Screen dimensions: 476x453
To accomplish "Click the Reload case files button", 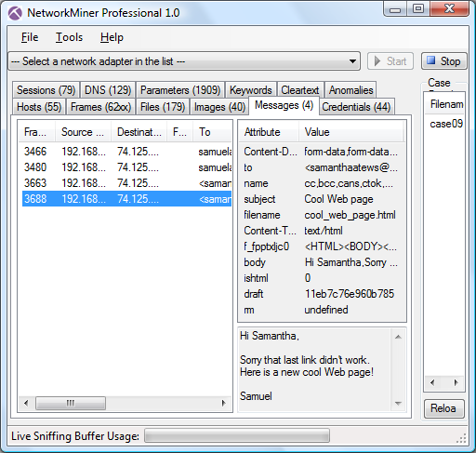I will [x=443, y=408].
